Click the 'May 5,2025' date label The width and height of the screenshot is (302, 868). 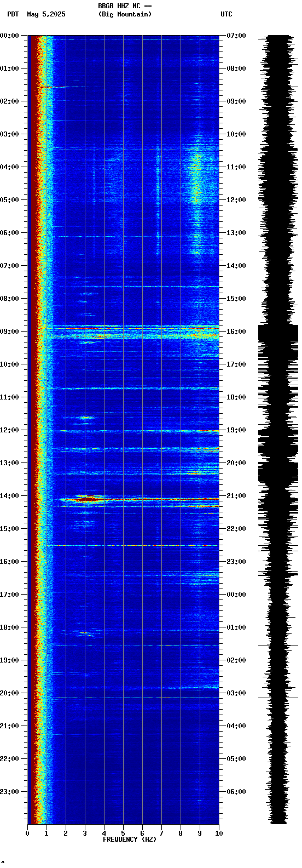point(46,14)
